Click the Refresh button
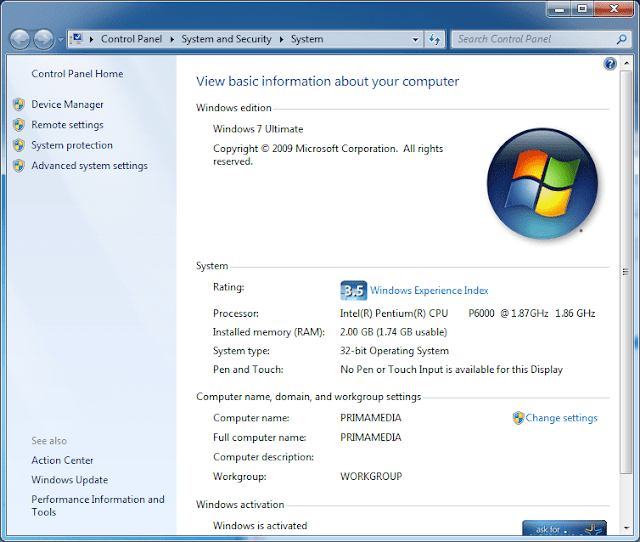Viewport: 640px width, 542px height. [x=434, y=40]
